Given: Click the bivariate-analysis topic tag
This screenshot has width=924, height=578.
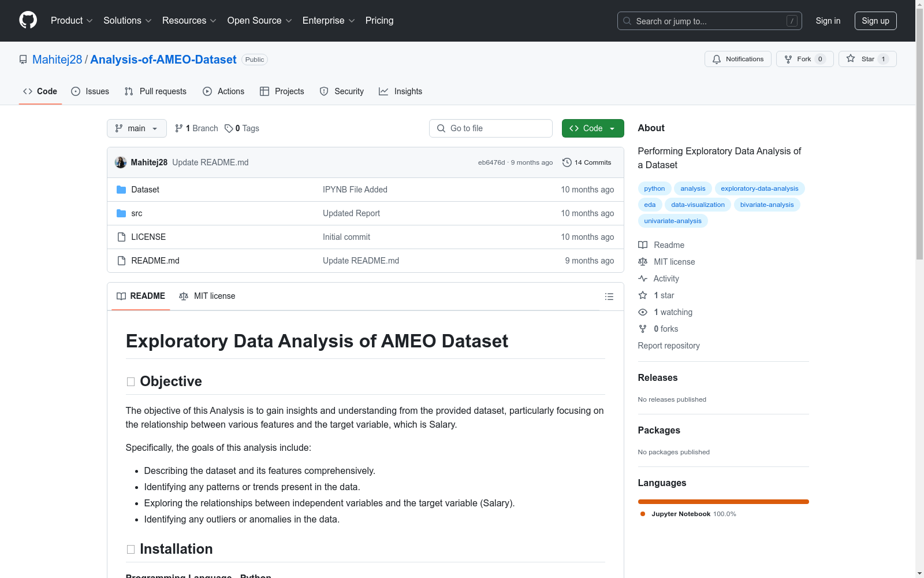Looking at the screenshot, I should [767, 205].
